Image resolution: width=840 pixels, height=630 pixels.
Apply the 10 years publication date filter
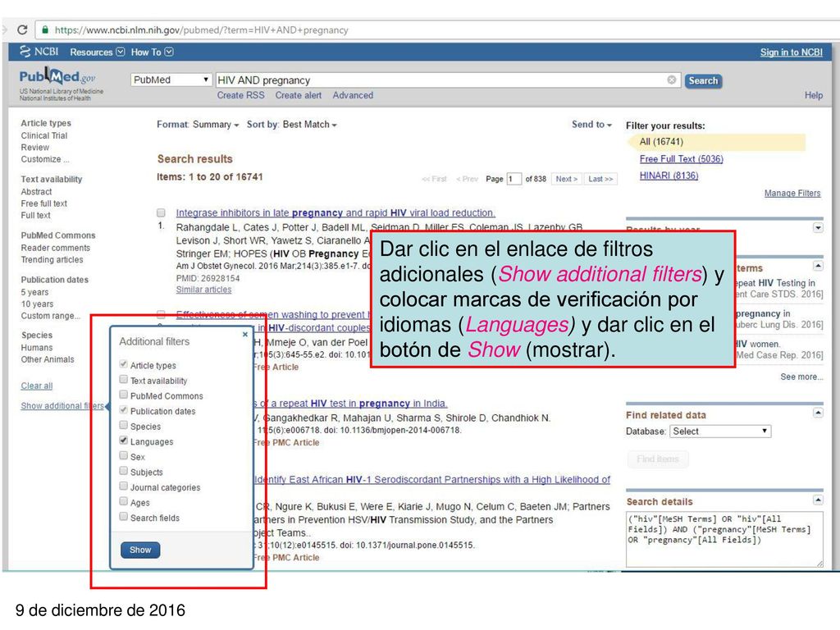click(x=37, y=304)
